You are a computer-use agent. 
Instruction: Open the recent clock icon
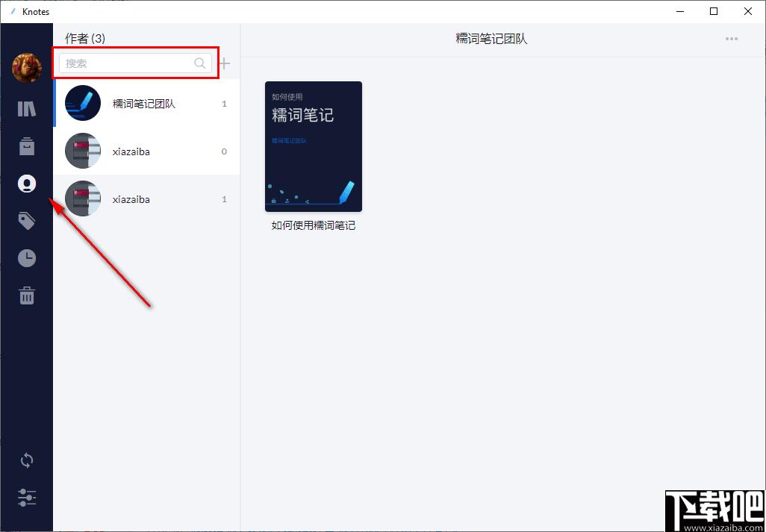[x=26, y=257]
